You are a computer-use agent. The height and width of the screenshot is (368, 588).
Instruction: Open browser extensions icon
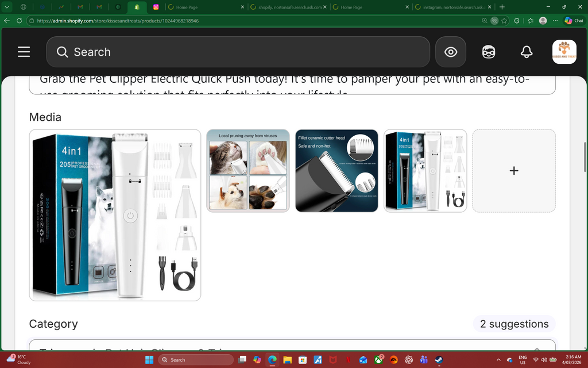[x=516, y=21]
